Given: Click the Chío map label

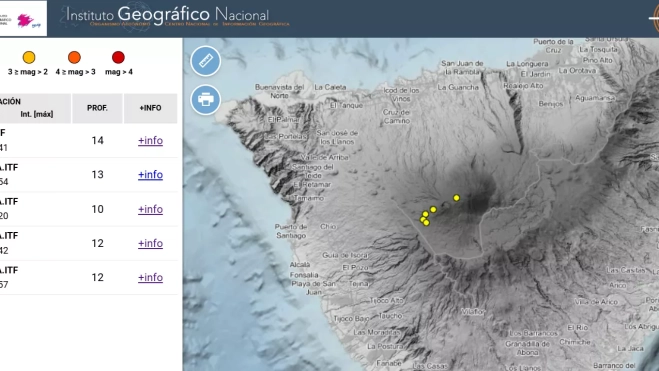Looking at the screenshot, I should pyautogui.click(x=328, y=226).
